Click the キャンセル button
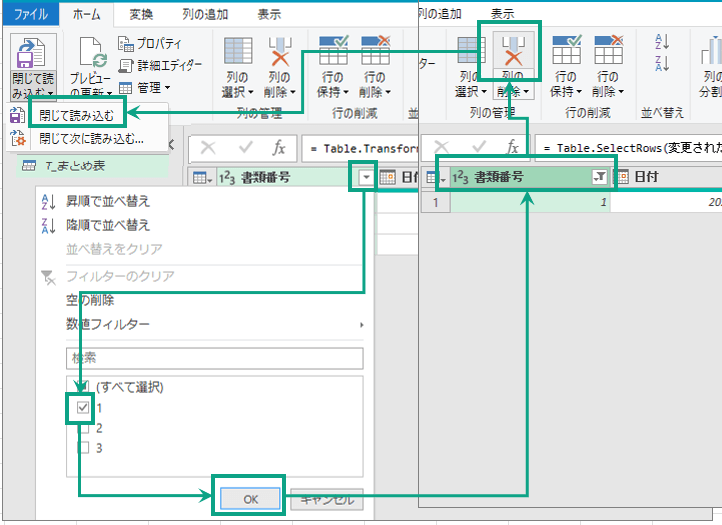 327,499
